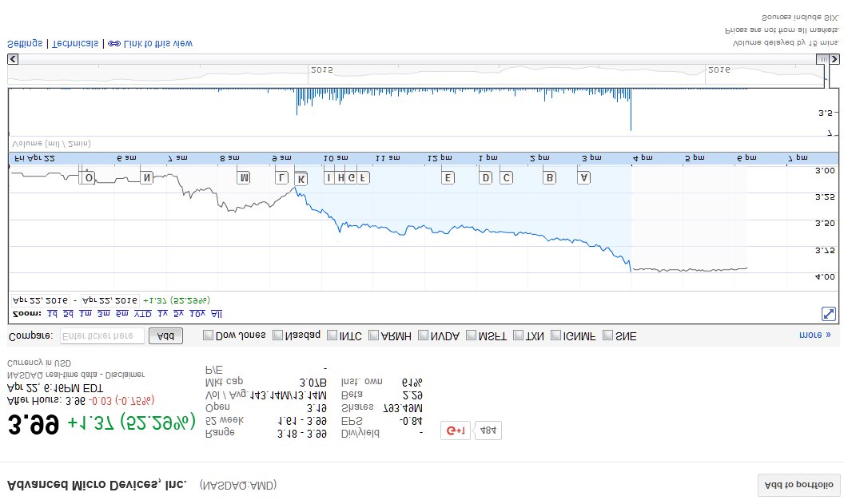
Task: Click the right scroll arrow of the chart overview
Action: click(x=834, y=59)
